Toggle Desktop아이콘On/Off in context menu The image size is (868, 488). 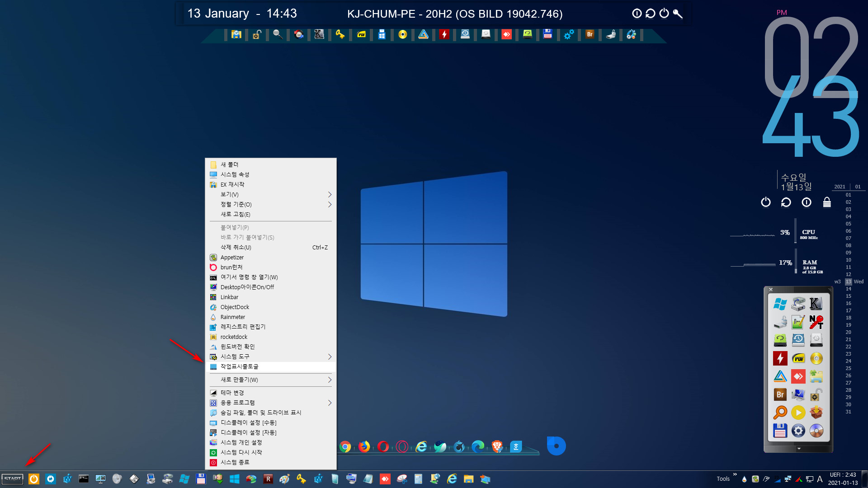(x=271, y=287)
